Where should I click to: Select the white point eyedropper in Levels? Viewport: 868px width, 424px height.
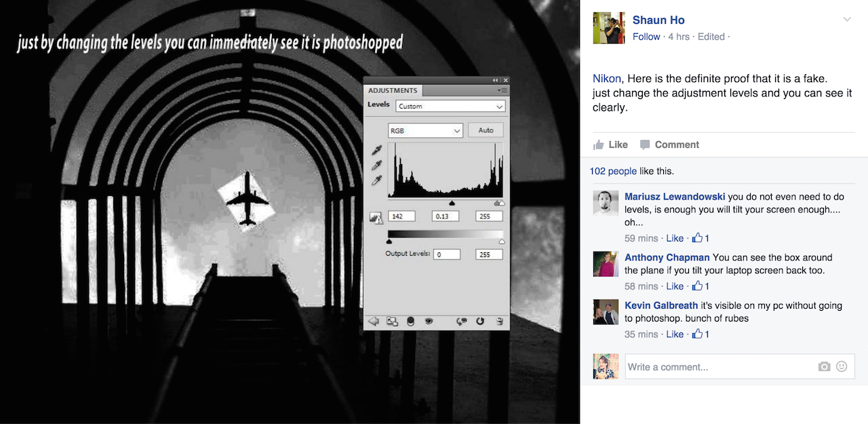(376, 180)
